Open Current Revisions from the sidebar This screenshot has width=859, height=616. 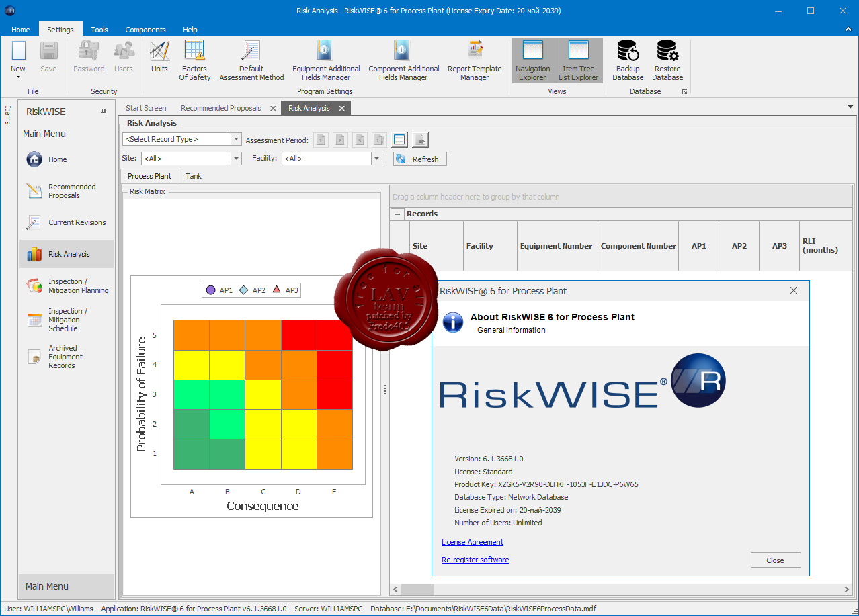click(67, 222)
